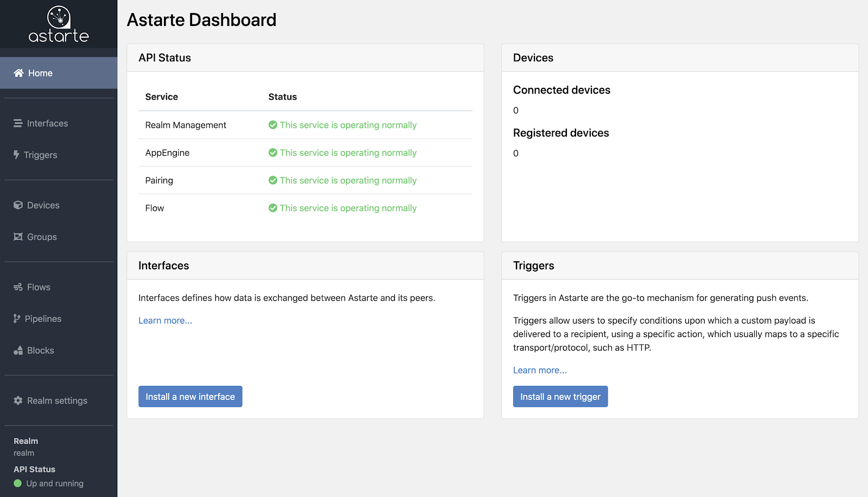
Task: Click the Triggers lightning bolt icon
Action: point(17,154)
